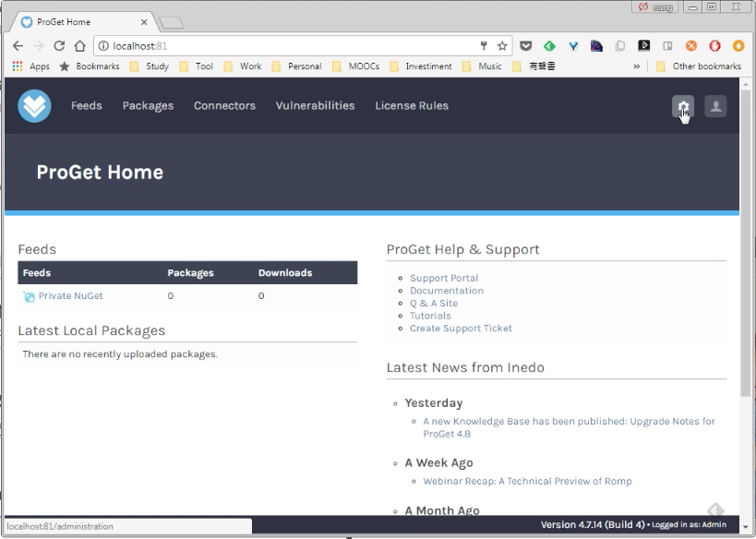Viewport: 756px width, 539px height.
Task: Open the Personal bookmarks folder
Action: (296, 66)
